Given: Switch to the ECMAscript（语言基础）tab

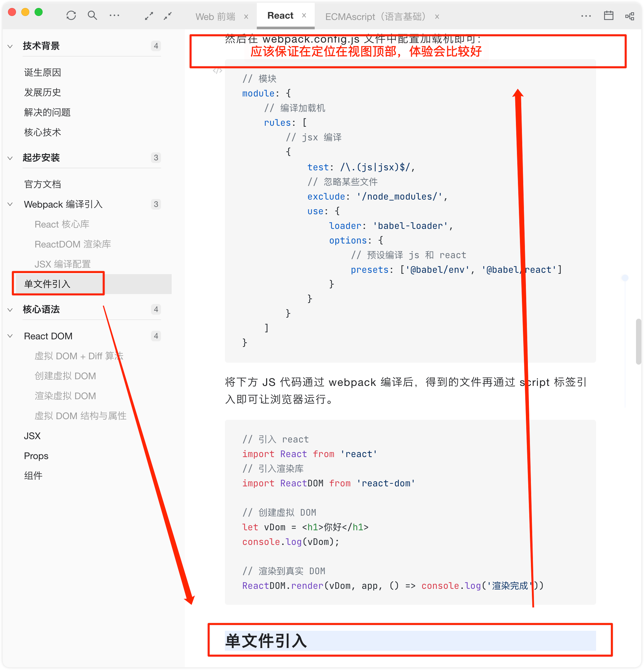Looking at the screenshot, I should [x=375, y=17].
